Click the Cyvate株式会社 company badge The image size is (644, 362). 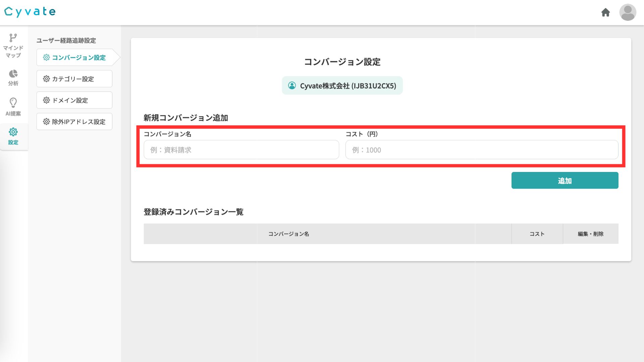pos(342,86)
